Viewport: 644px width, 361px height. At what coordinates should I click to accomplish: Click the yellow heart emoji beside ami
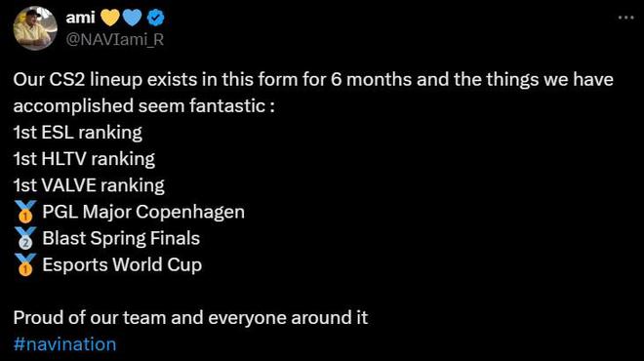[110, 18]
